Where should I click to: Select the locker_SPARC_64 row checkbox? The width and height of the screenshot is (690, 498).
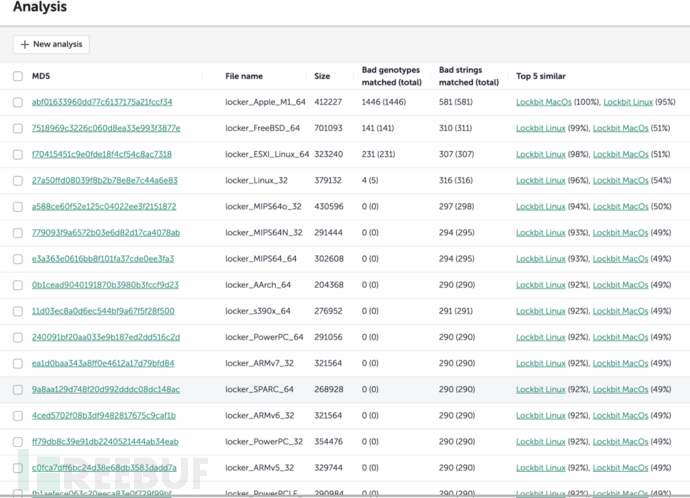point(18,390)
